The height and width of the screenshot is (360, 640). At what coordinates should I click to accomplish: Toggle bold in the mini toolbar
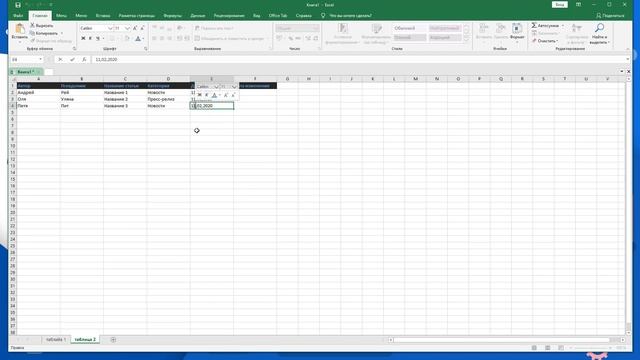(200, 95)
